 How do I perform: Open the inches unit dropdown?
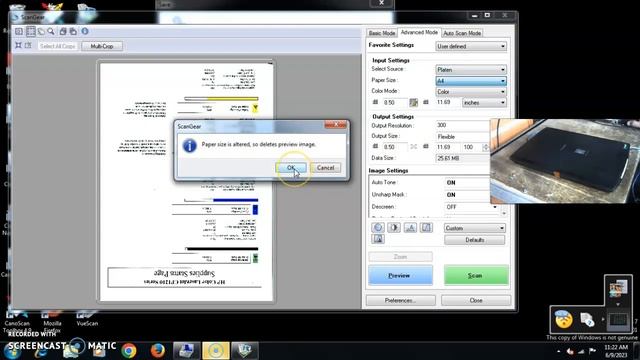pos(484,103)
